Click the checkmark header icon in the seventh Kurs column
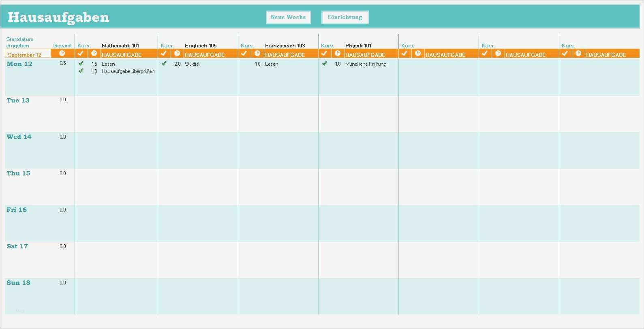Screen dimensions: 644x329 tap(565, 53)
